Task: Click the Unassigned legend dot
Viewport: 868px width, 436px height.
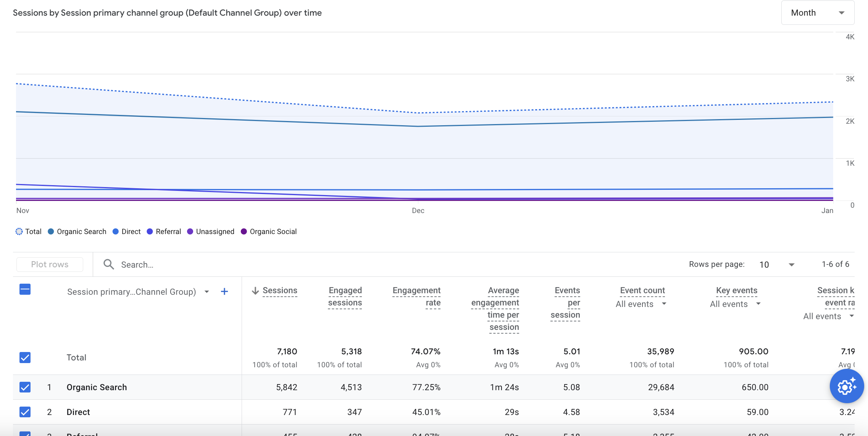Action: click(x=190, y=232)
